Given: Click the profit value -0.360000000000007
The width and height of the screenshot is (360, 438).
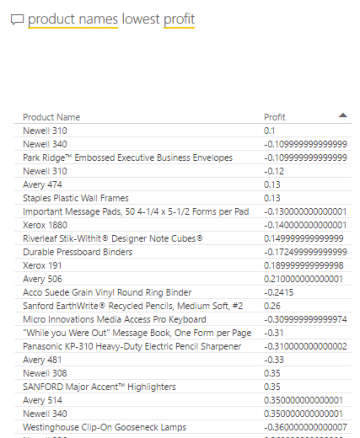Looking at the screenshot, I should click(305, 427).
